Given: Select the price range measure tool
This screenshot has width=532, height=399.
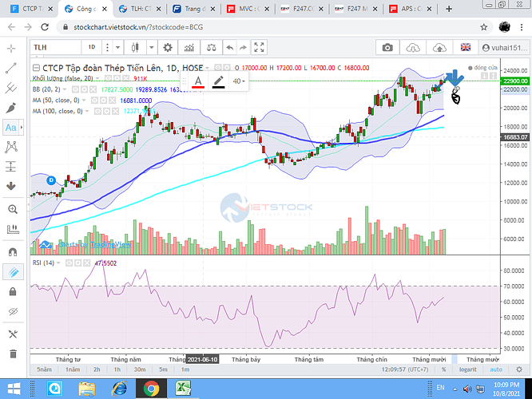Looking at the screenshot, I should (11, 167).
